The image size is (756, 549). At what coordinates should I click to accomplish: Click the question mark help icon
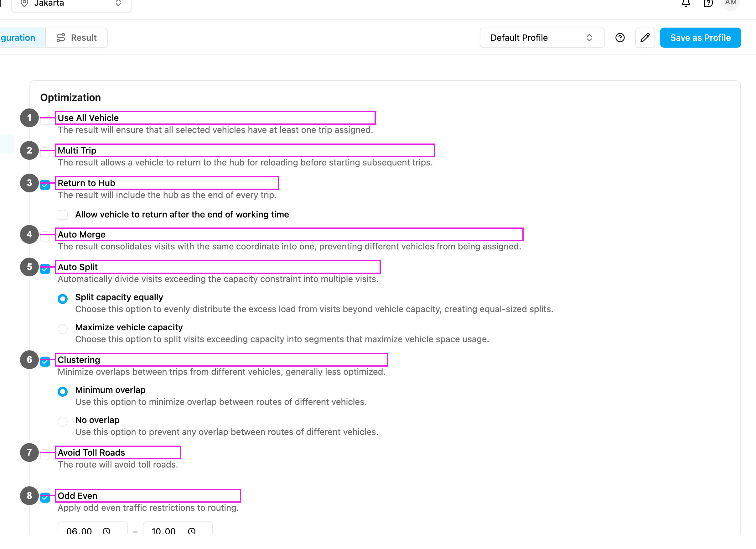coord(620,38)
